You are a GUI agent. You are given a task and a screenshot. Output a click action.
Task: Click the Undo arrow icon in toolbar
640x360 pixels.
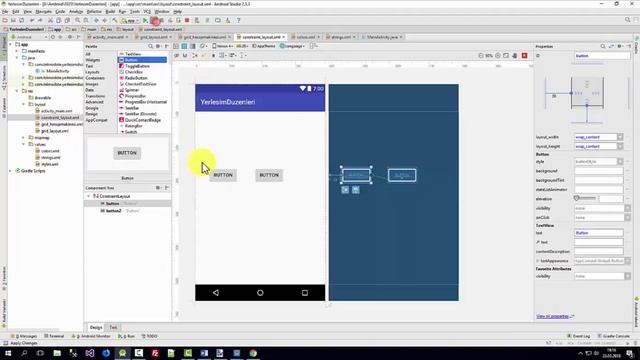tap(32, 20)
